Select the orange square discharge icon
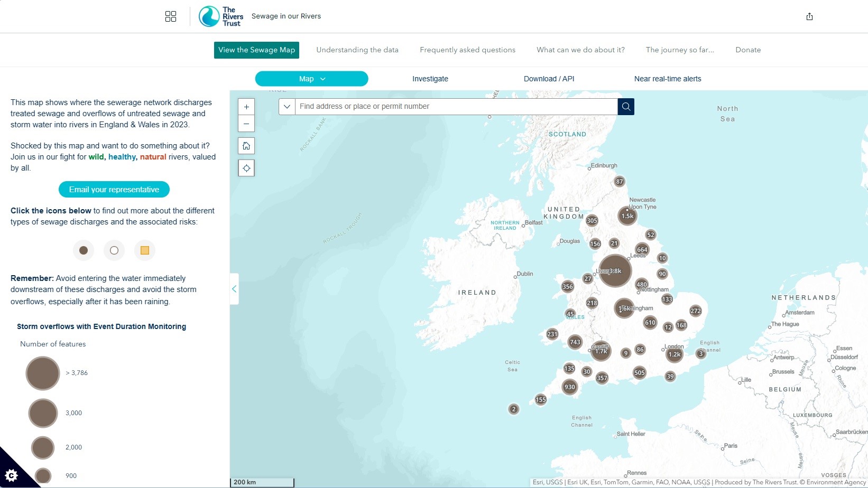 click(145, 250)
